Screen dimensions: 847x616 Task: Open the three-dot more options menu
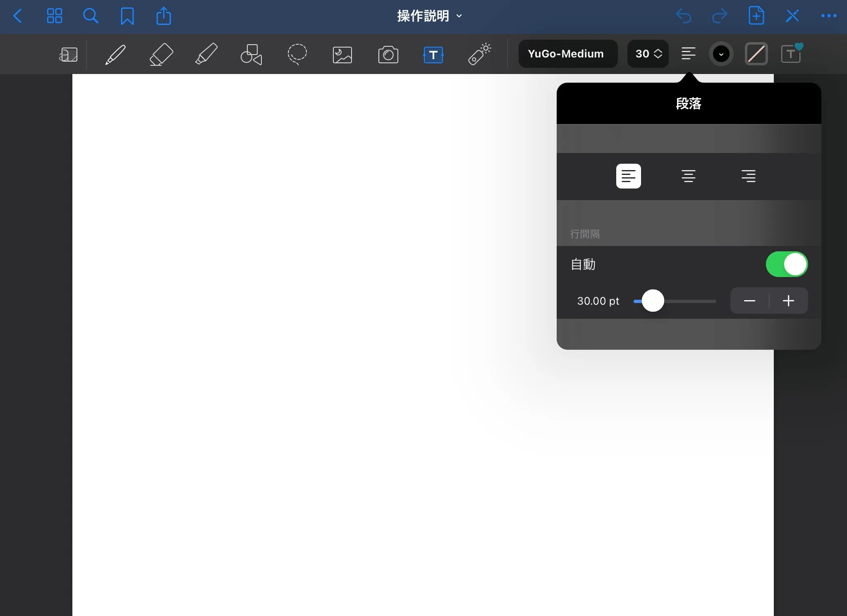(x=828, y=16)
